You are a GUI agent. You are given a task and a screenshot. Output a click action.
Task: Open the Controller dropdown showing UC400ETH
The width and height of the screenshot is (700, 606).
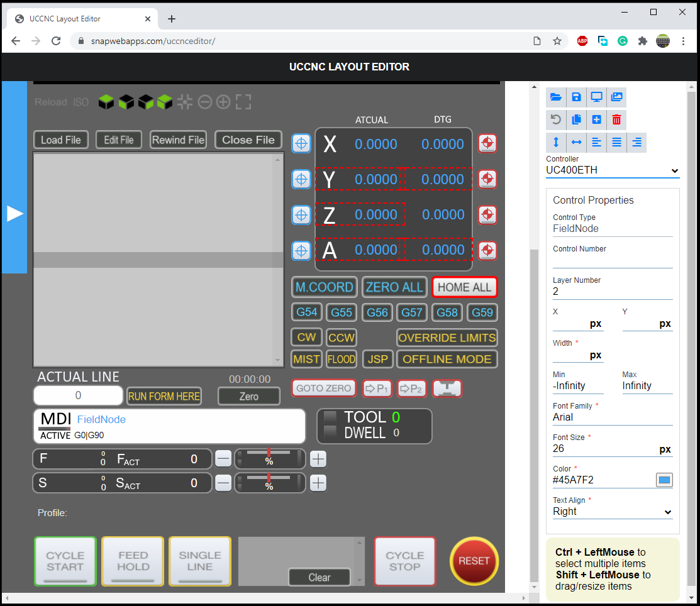613,170
